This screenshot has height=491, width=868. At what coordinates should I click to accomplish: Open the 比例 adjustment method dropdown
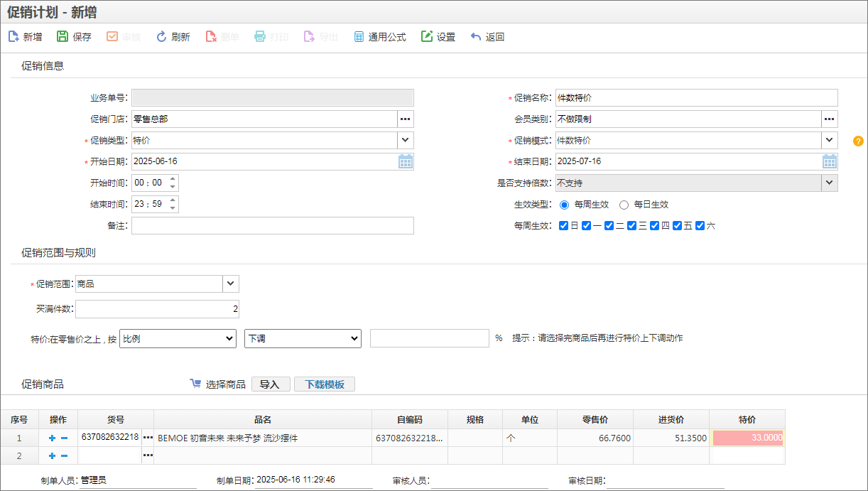point(178,339)
